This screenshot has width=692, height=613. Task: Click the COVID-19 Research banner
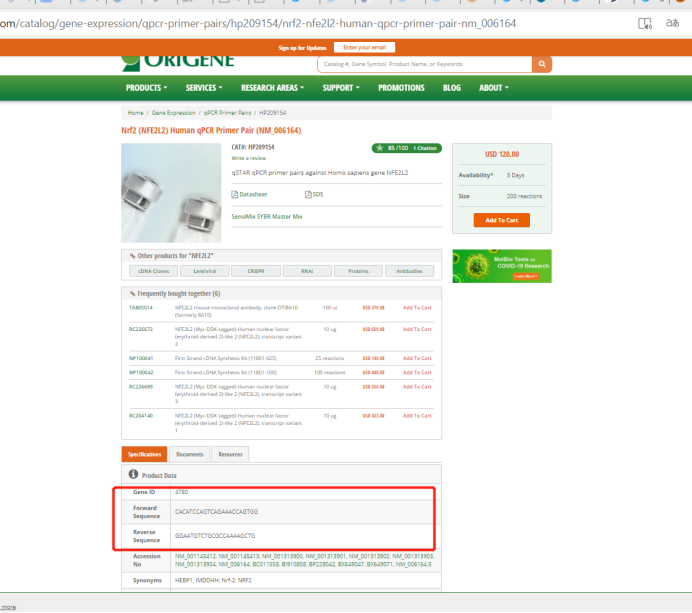click(502, 266)
